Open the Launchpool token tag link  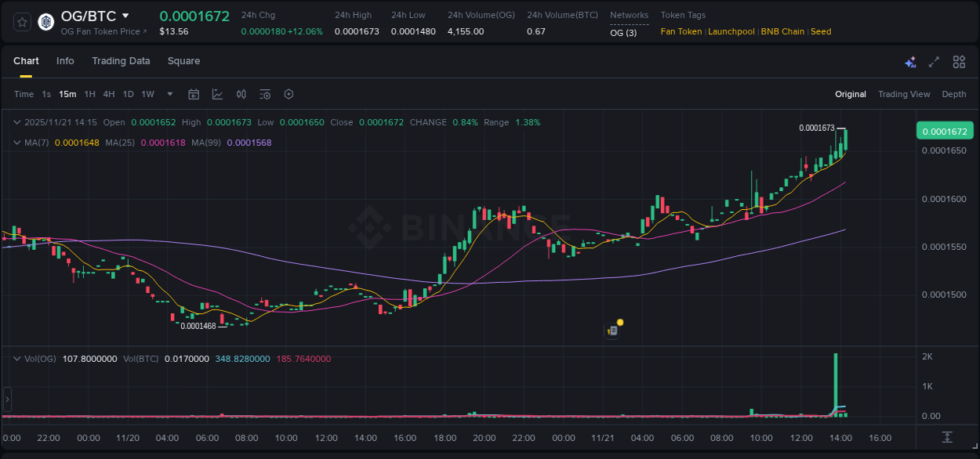[x=731, y=31]
